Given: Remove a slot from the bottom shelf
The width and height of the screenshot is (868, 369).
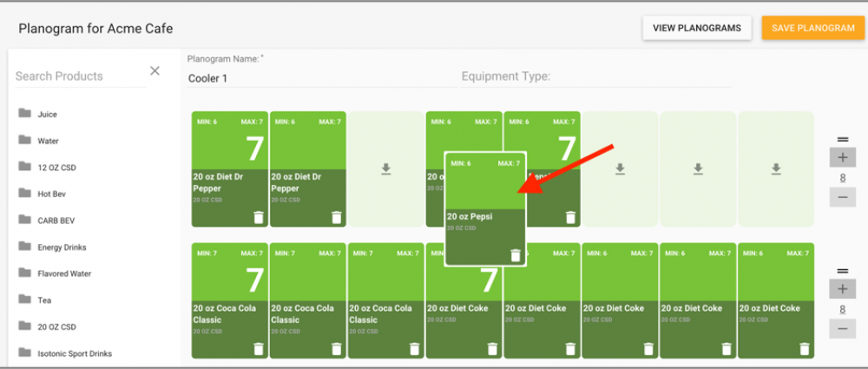Looking at the screenshot, I should (x=843, y=328).
